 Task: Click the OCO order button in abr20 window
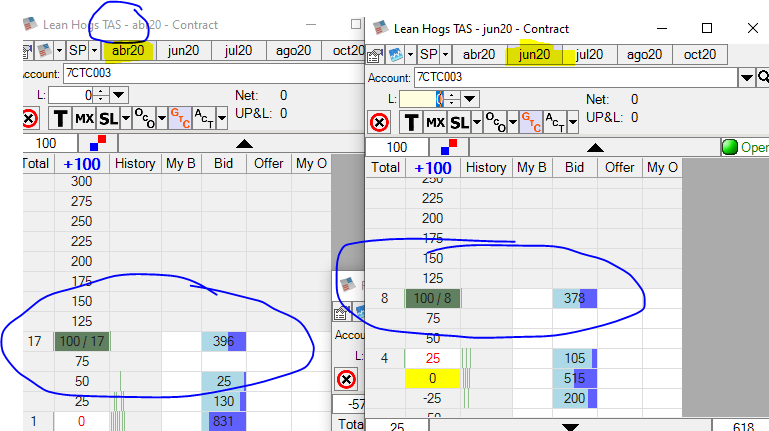click(144, 119)
